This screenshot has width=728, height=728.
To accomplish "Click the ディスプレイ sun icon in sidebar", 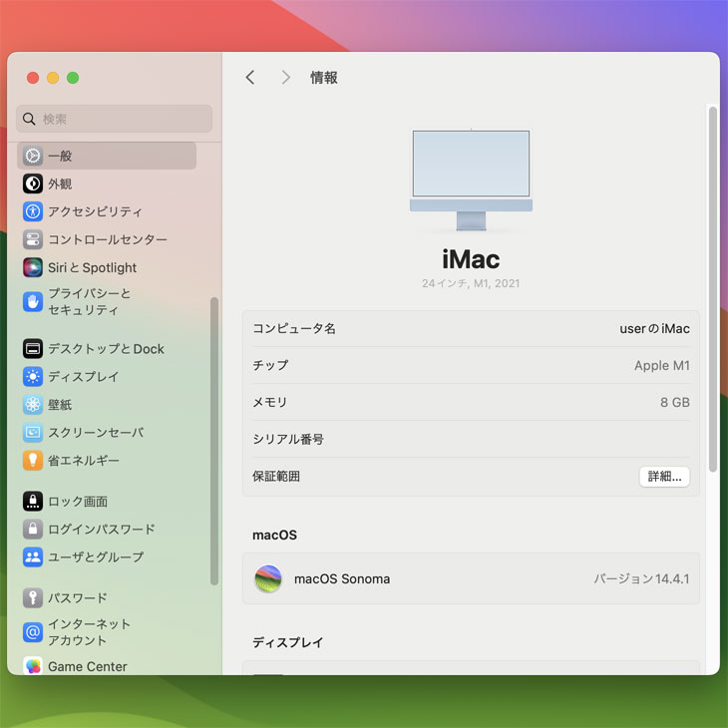I will (x=33, y=377).
